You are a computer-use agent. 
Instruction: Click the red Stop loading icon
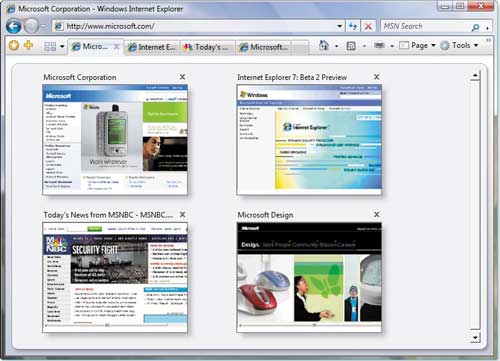368,26
